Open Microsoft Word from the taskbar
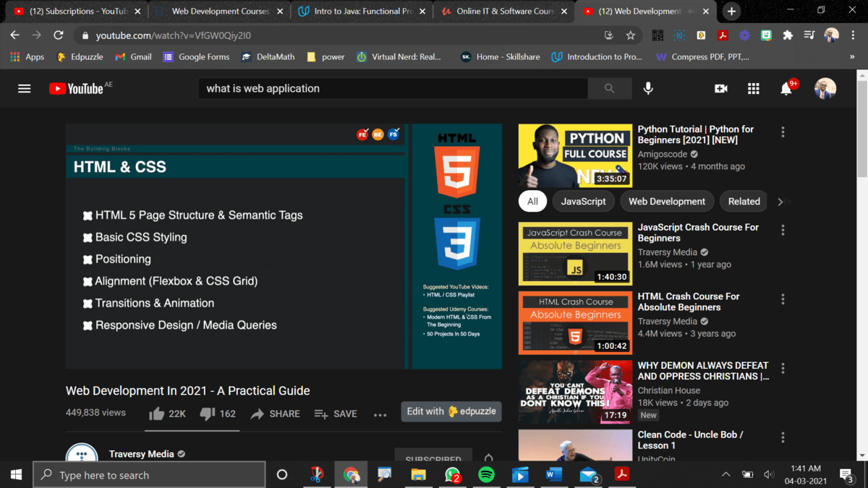The width and height of the screenshot is (868, 488). (554, 475)
